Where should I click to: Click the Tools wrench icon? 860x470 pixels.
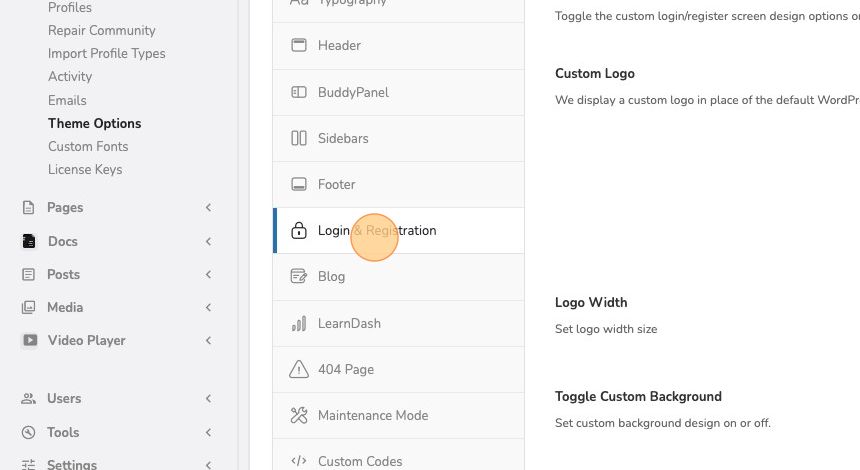click(x=28, y=432)
